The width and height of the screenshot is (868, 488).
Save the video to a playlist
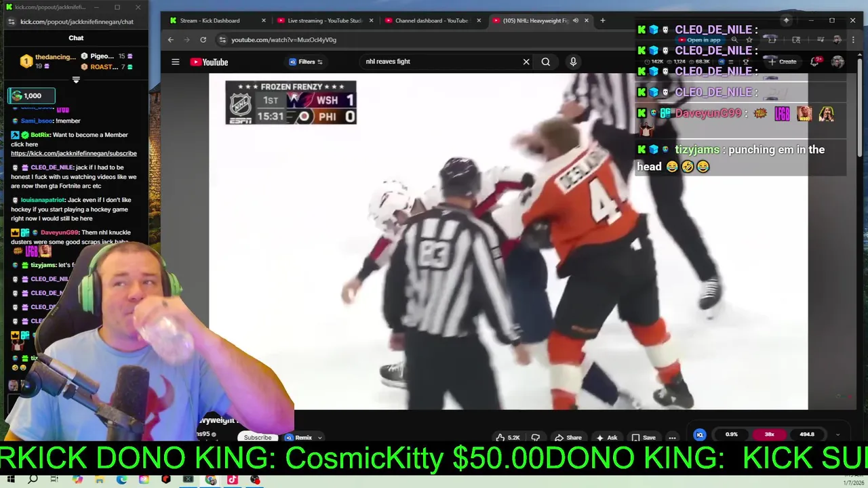[x=644, y=437]
